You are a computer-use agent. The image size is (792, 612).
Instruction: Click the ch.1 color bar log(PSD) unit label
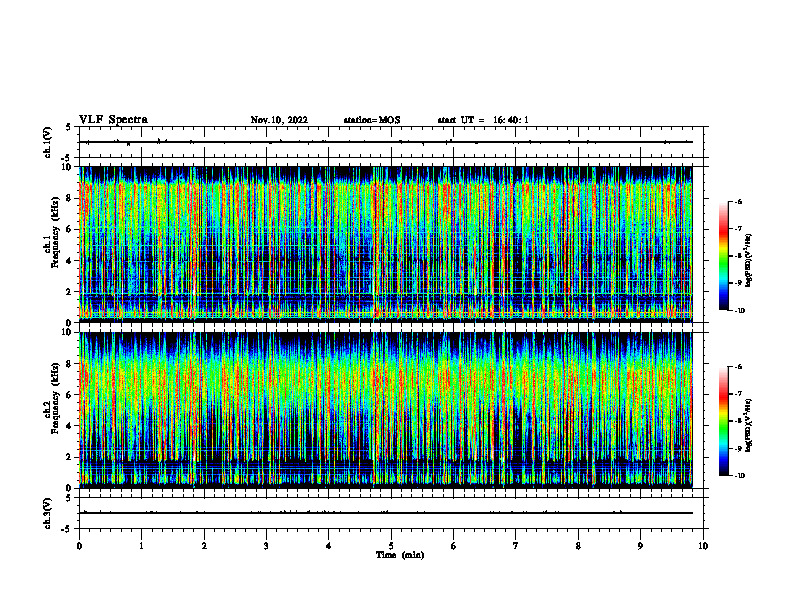(749, 260)
